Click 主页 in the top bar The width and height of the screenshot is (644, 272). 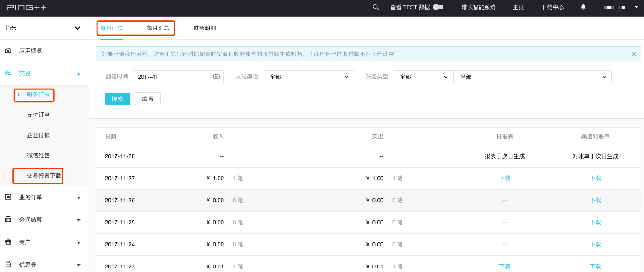point(518,7)
